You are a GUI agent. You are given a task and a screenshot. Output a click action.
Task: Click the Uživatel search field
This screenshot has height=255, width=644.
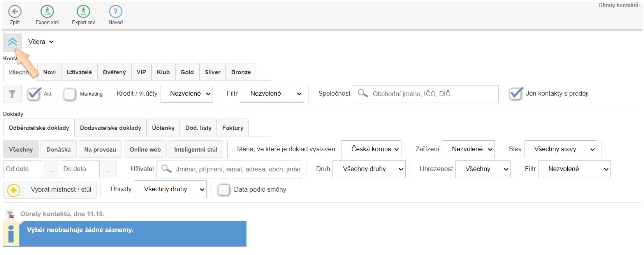coord(229,169)
